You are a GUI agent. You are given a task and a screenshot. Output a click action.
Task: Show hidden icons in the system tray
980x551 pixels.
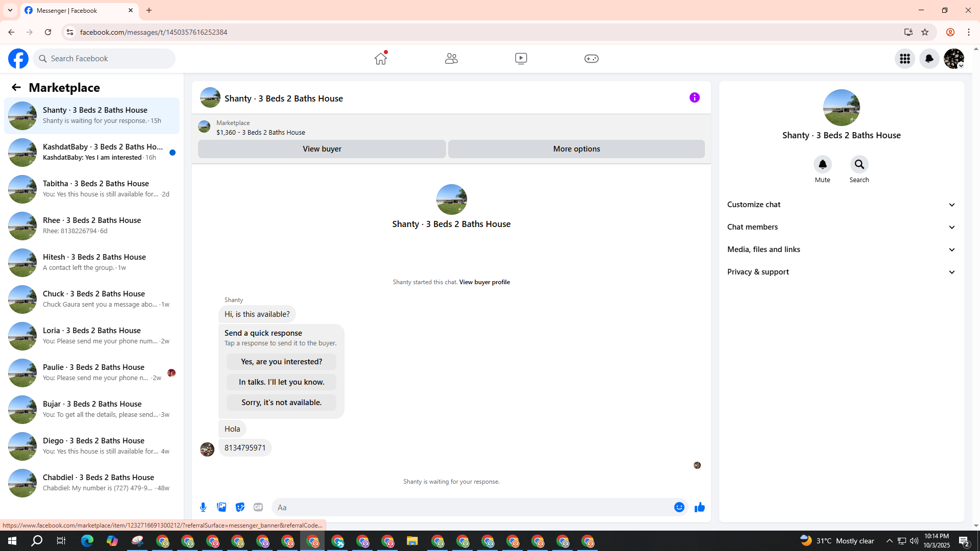click(x=890, y=541)
